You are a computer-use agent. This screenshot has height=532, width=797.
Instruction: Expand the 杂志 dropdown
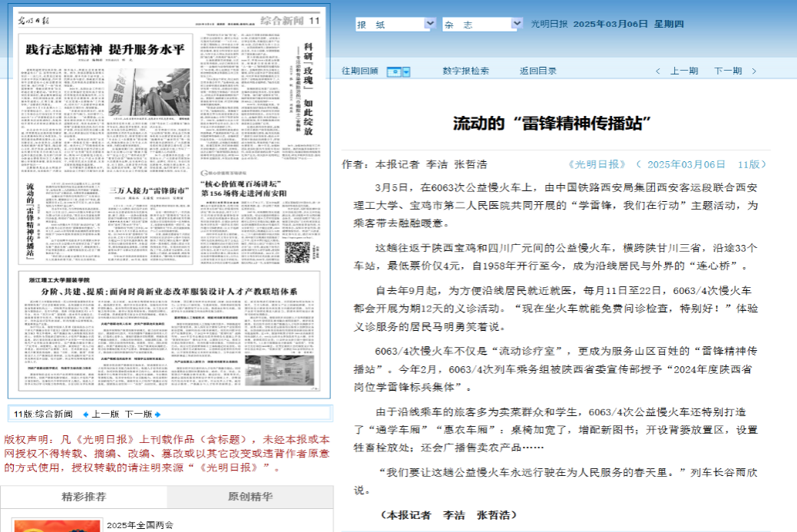[x=516, y=25]
